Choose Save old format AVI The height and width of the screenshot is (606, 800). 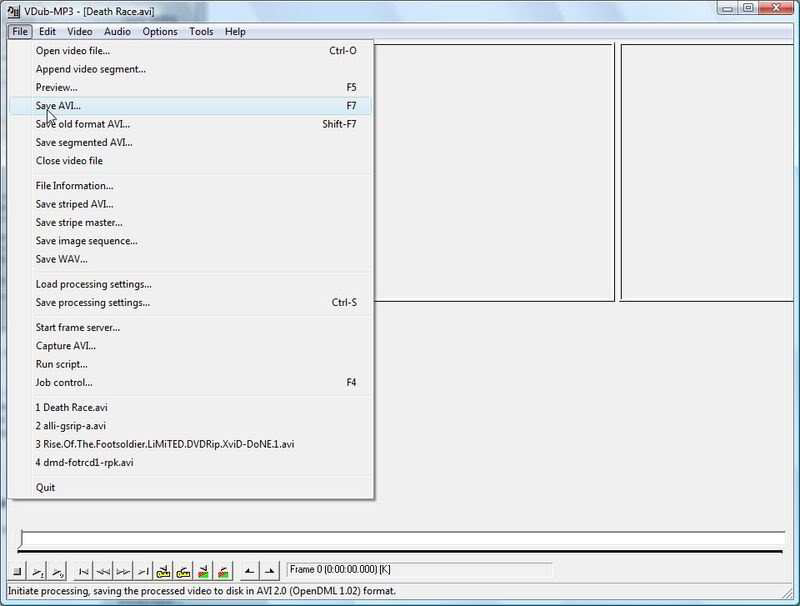(x=191, y=124)
